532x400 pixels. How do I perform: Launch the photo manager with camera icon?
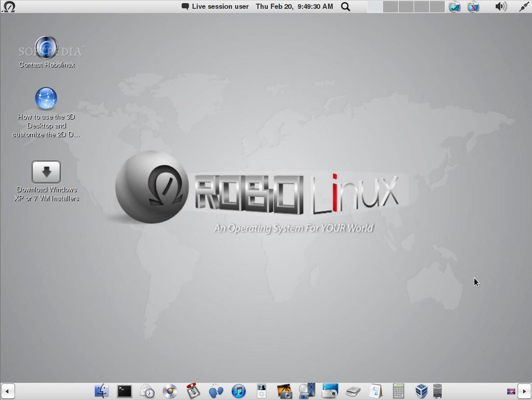coord(284,391)
